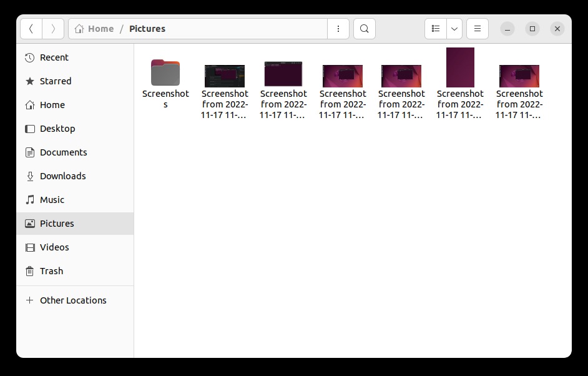Go to the Music folder
Image resolution: width=588 pixels, height=376 pixels.
[52, 200]
